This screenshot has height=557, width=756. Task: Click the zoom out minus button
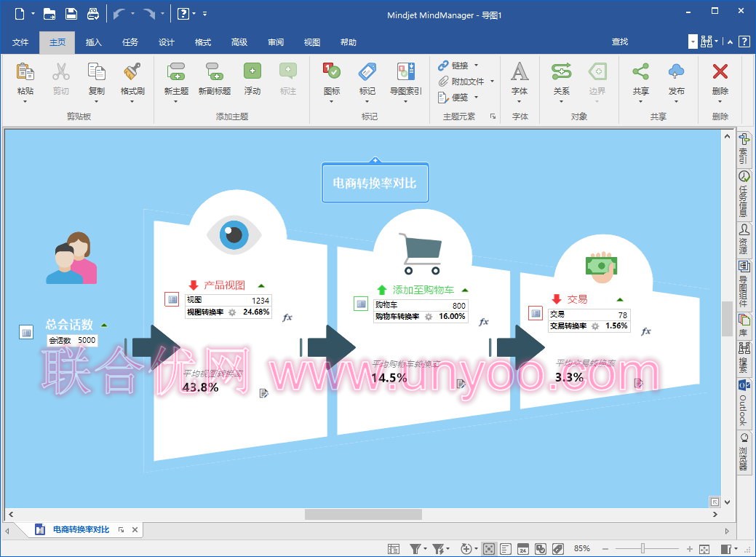[605, 549]
